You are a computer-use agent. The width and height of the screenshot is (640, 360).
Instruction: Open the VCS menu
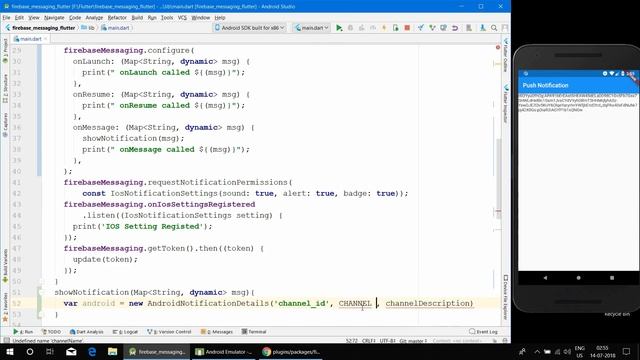click(x=182, y=18)
